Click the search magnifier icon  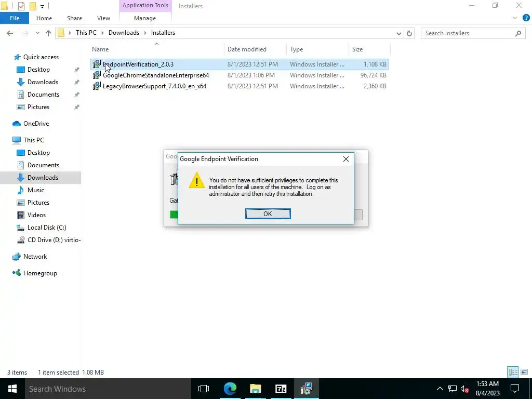click(x=518, y=33)
